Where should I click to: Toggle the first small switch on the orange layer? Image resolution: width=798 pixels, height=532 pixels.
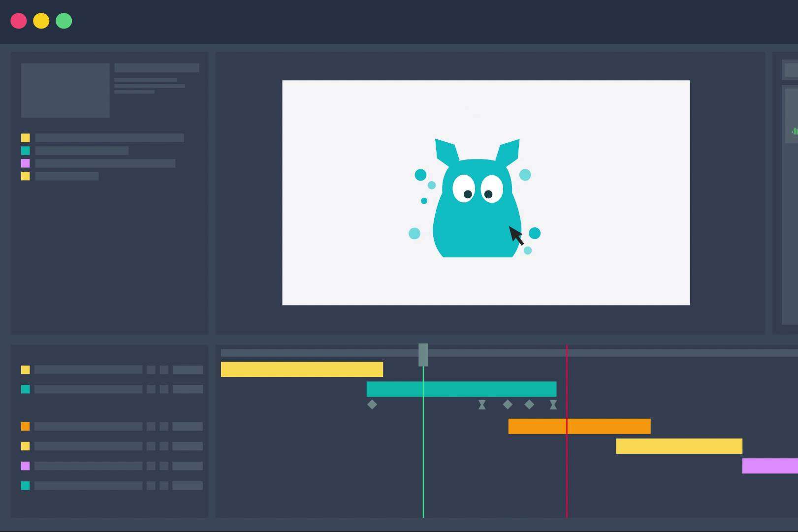coord(151,427)
